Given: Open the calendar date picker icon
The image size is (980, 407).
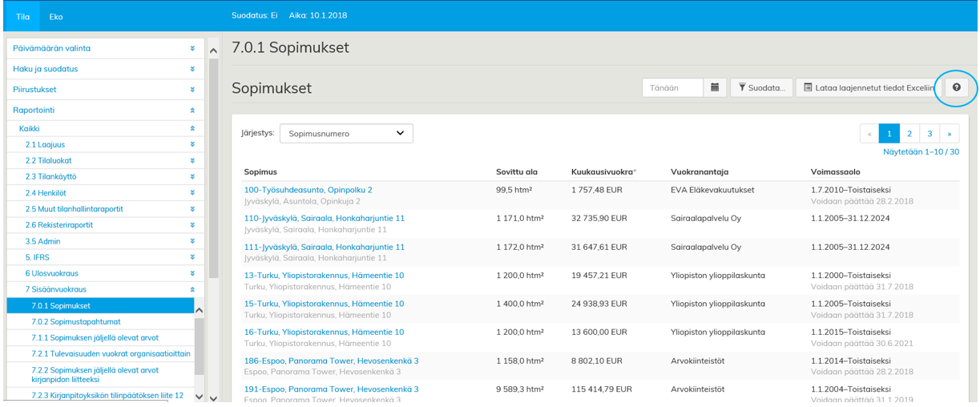Looking at the screenshot, I should pos(714,87).
